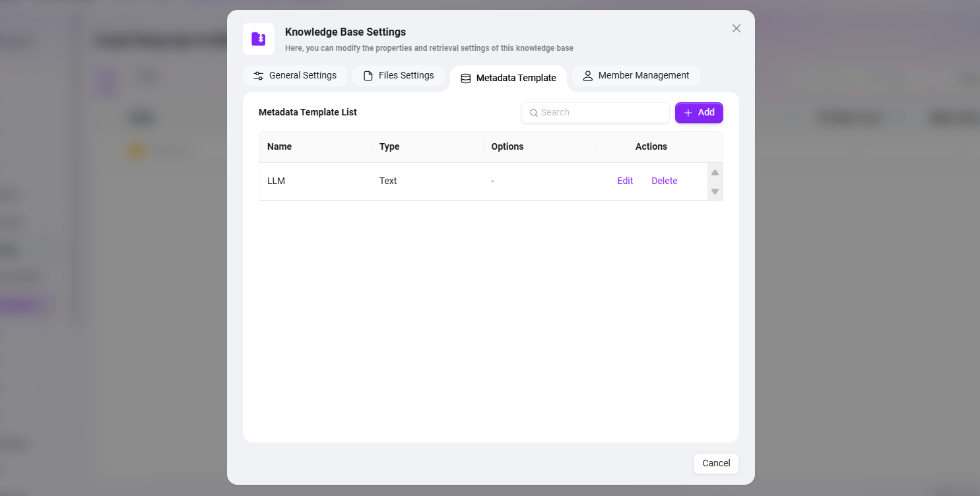Click the purple knowledge base folder icon

pos(259,39)
